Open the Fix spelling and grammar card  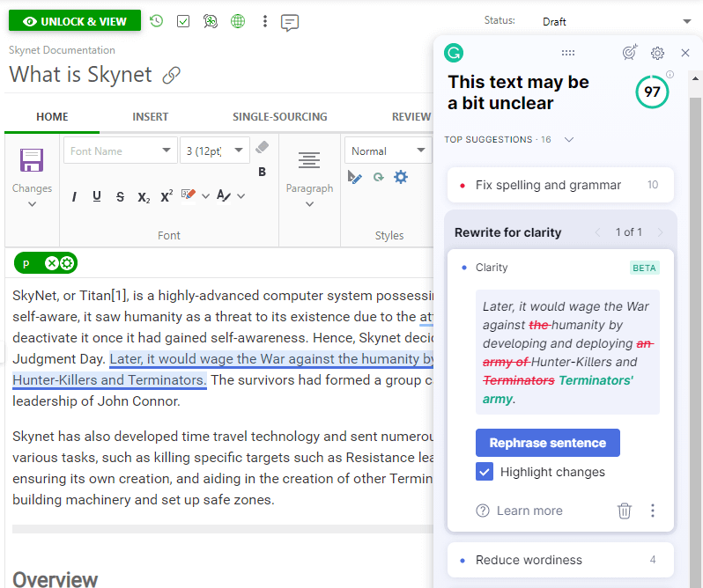tap(560, 185)
